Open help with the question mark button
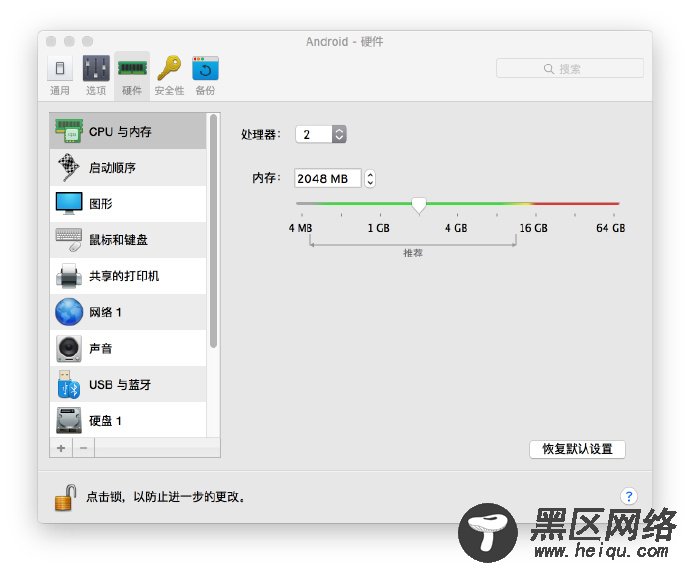Image resolution: width=690 pixels, height=568 pixels. pyautogui.click(x=629, y=496)
